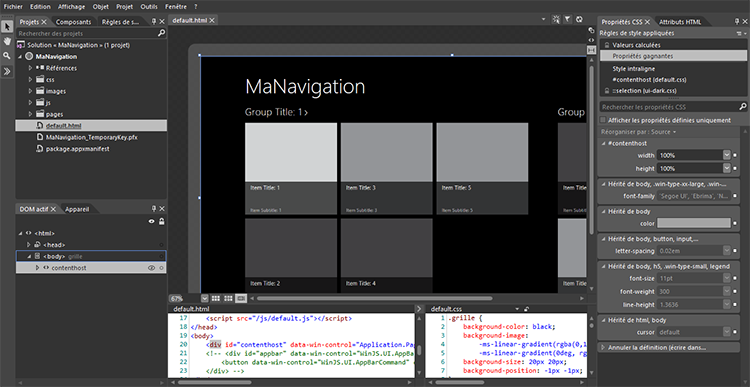The image size is (750, 387).
Task: Toggle lock column header in DOM actif
Action: click(x=162, y=221)
